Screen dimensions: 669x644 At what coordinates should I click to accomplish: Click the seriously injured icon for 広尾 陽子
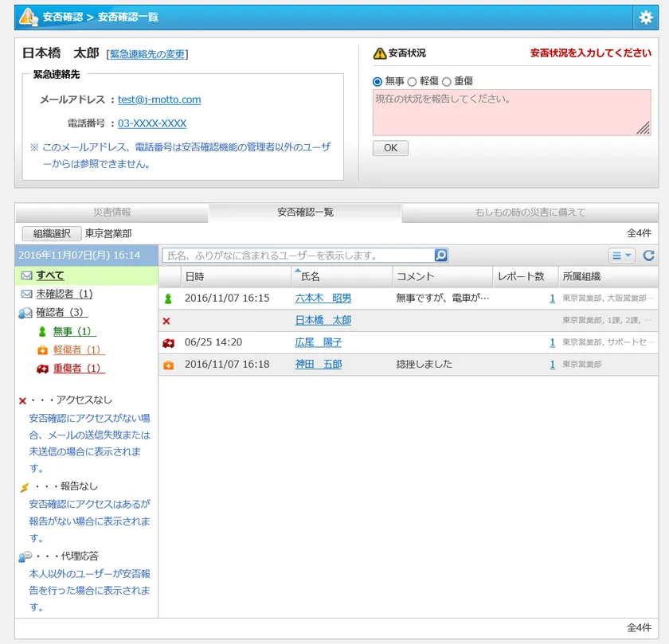(x=168, y=342)
